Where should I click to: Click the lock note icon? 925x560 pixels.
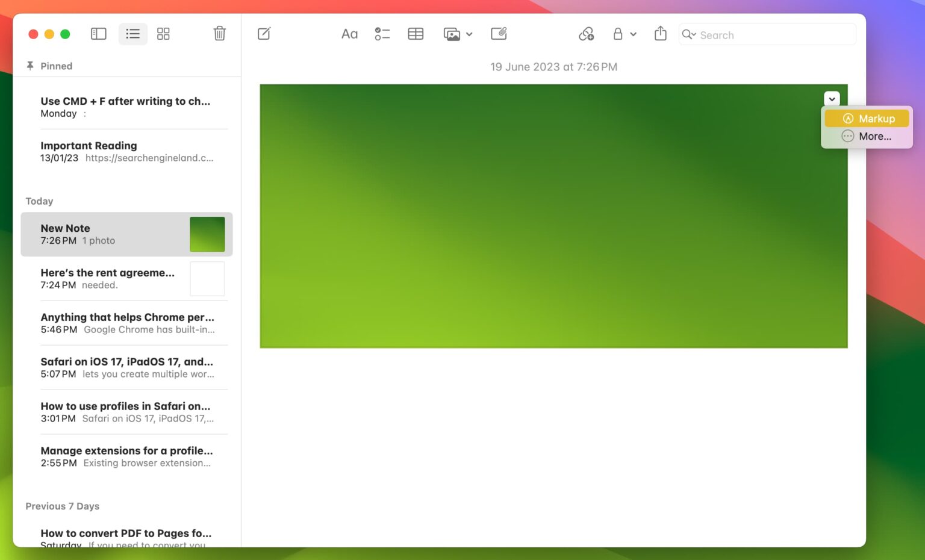[618, 34]
